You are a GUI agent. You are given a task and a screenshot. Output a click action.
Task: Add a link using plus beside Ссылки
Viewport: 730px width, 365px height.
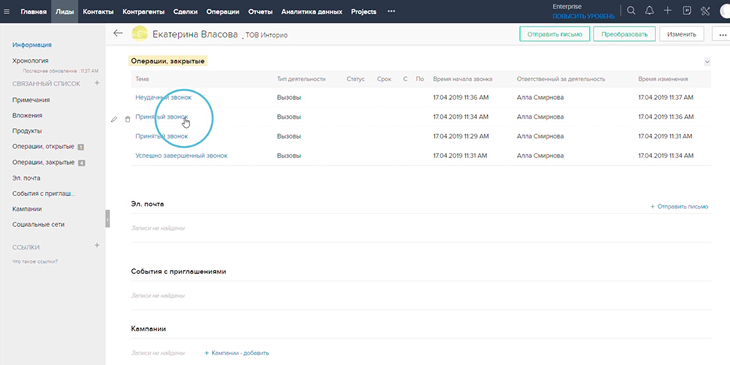(97, 245)
